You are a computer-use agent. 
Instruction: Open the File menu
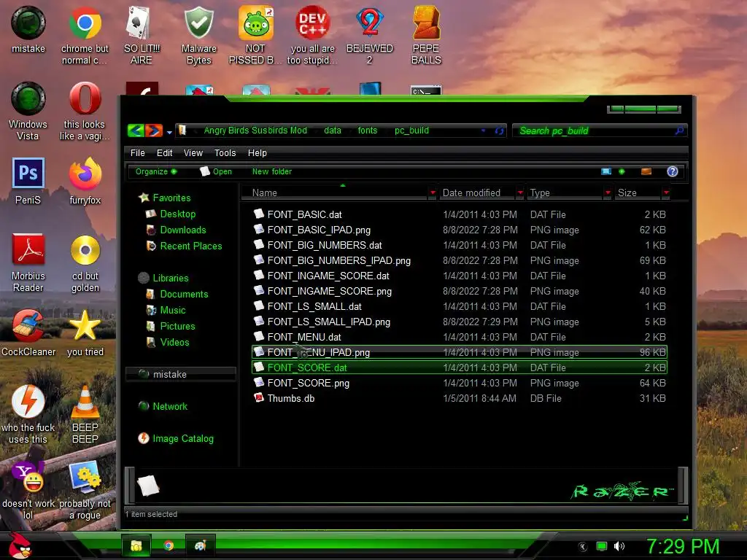pyautogui.click(x=138, y=153)
